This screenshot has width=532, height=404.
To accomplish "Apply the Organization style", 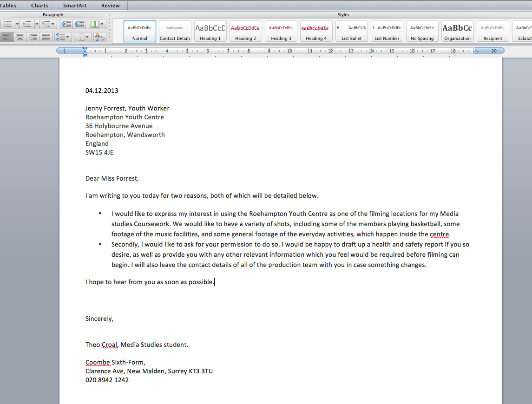I will (x=457, y=31).
